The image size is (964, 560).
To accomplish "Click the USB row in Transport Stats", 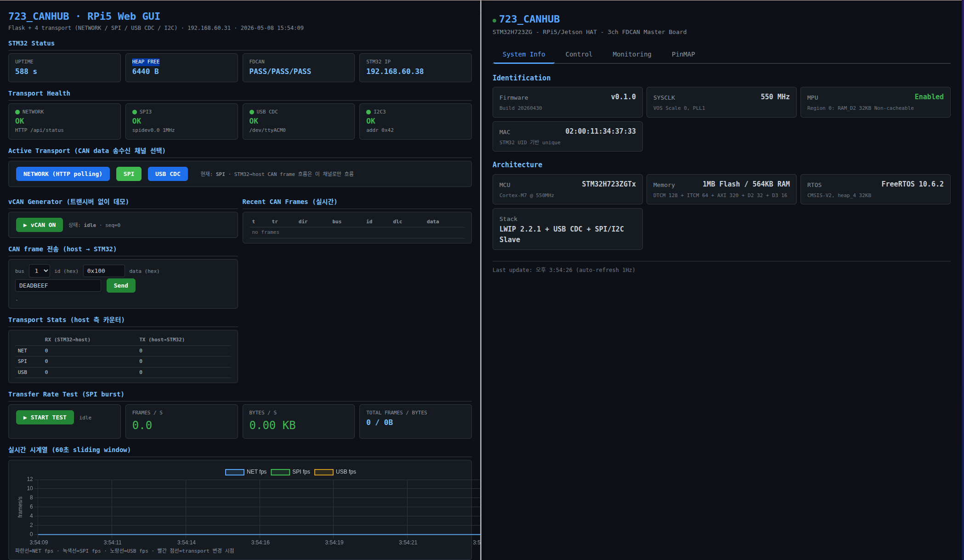I will coord(123,373).
